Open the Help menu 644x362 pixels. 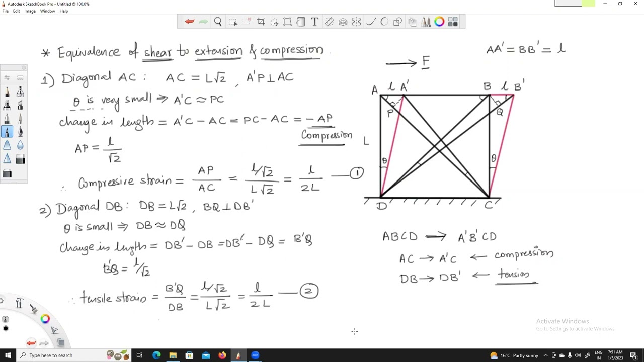[63, 11]
